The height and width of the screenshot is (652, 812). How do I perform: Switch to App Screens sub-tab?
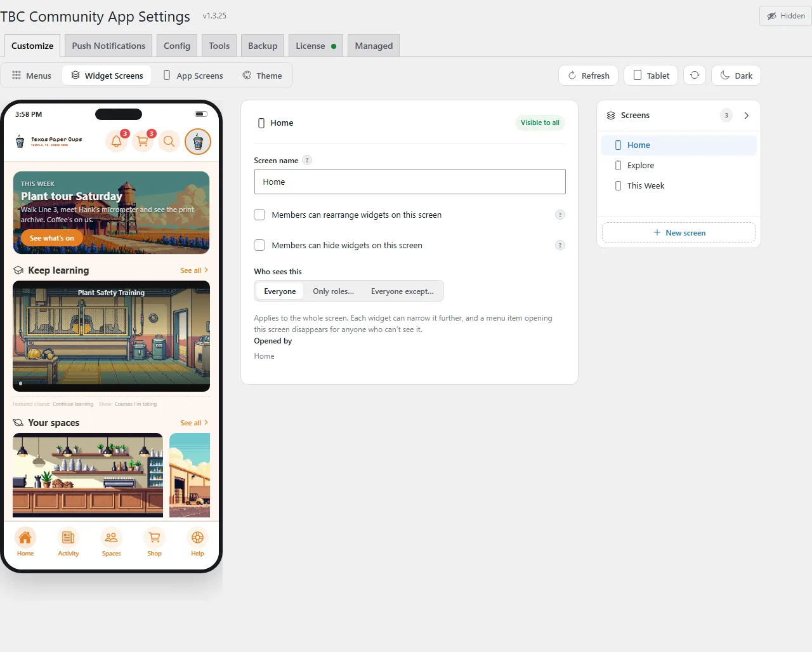tap(193, 76)
